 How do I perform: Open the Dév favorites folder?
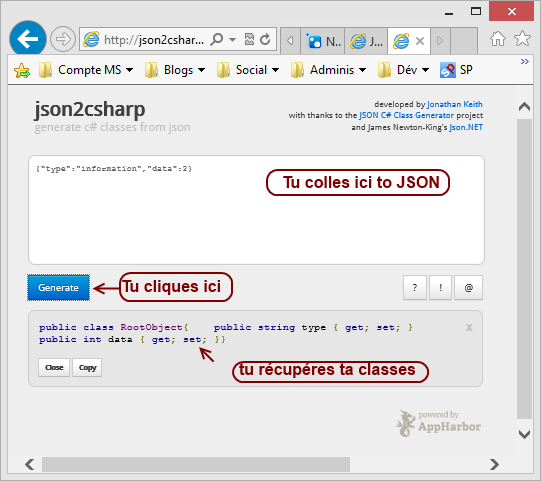point(403,70)
